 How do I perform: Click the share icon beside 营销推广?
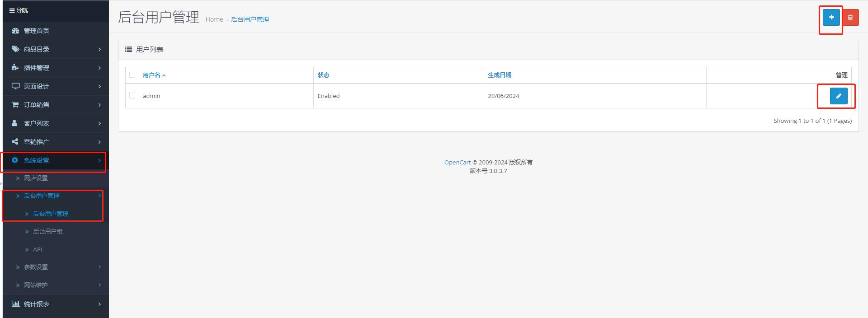coord(15,142)
